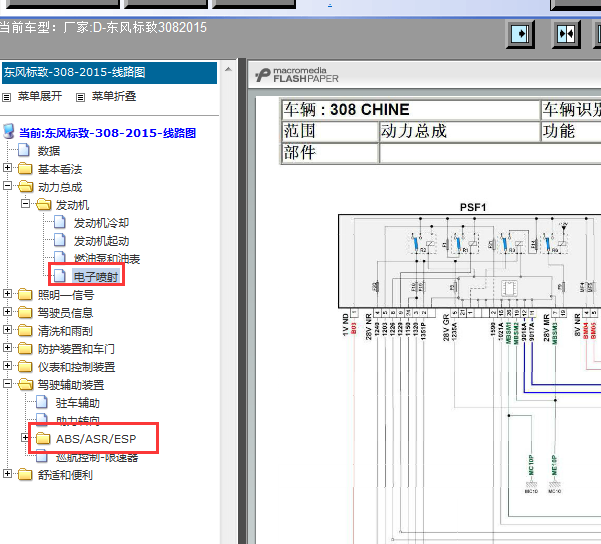
Task: Expand the 驾驶员信息 tree node
Action: [7, 312]
